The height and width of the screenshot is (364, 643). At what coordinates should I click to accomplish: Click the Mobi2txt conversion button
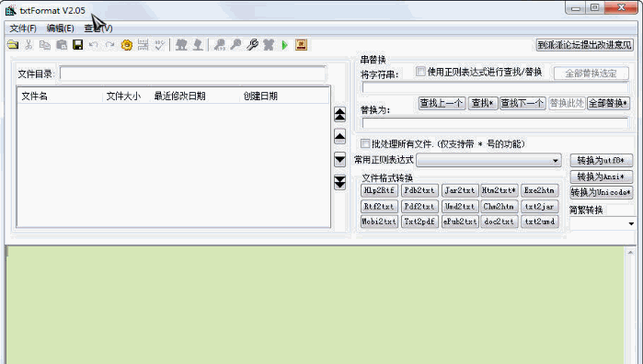coord(379,222)
